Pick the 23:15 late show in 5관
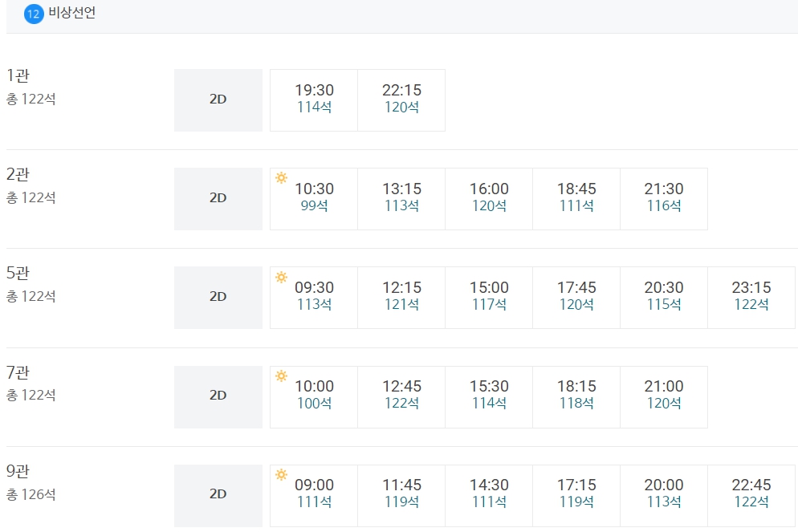 pyautogui.click(x=751, y=298)
